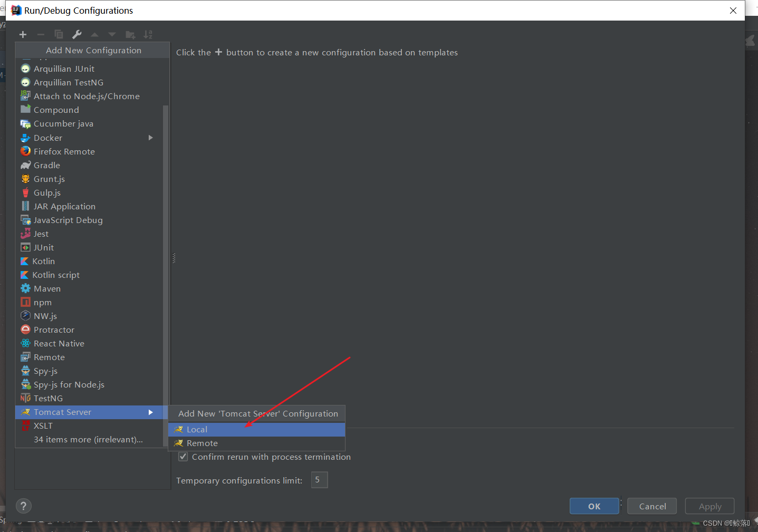Choose the Gradle configuration type
The width and height of the screenshot is (758, 532).
coord(89,165)
